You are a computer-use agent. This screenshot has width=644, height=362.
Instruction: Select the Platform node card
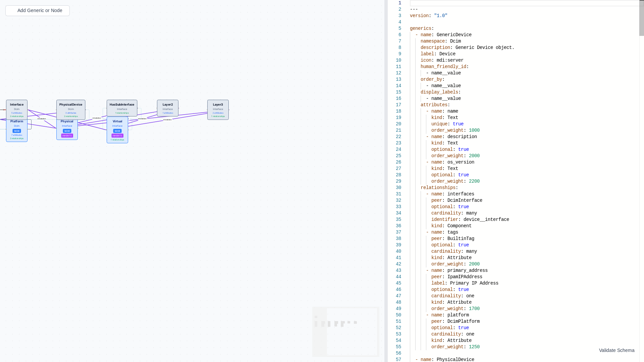17,131
